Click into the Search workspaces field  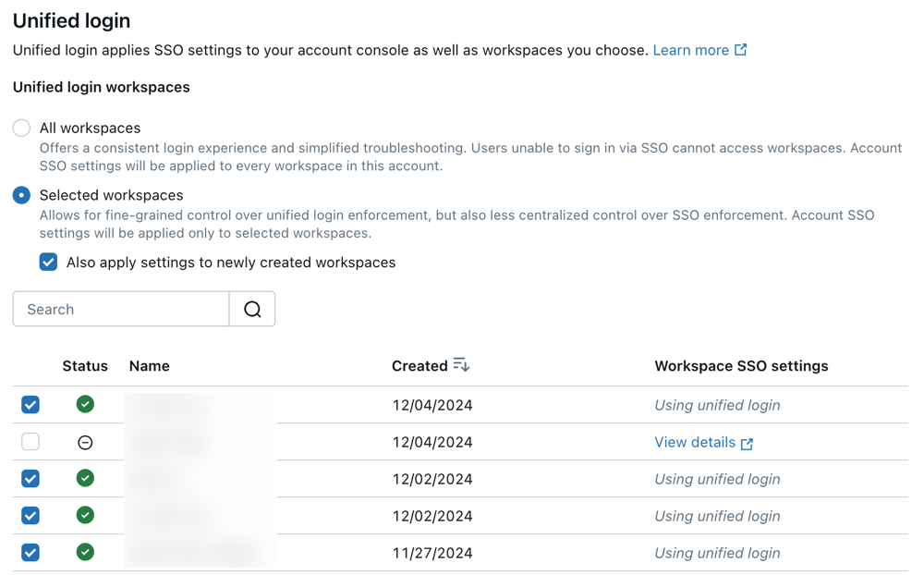(121, 310)
